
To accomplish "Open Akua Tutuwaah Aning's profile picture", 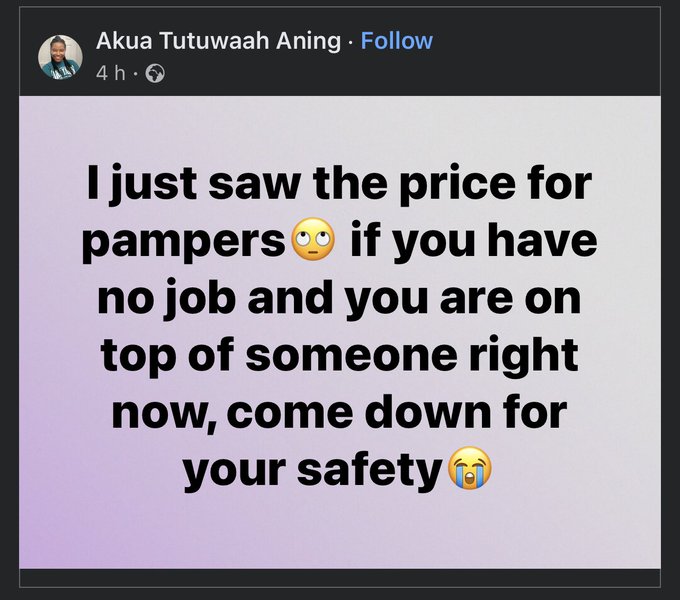I will (x=60, y=56).
